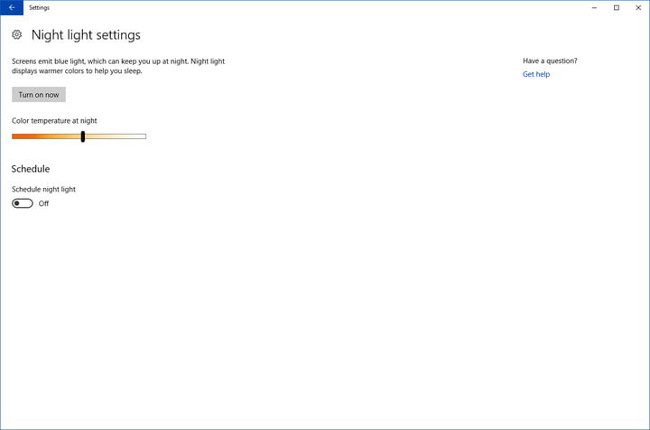Enable the Schedule night light switch
The image size is (650, 430).
[x=22, y=203]
